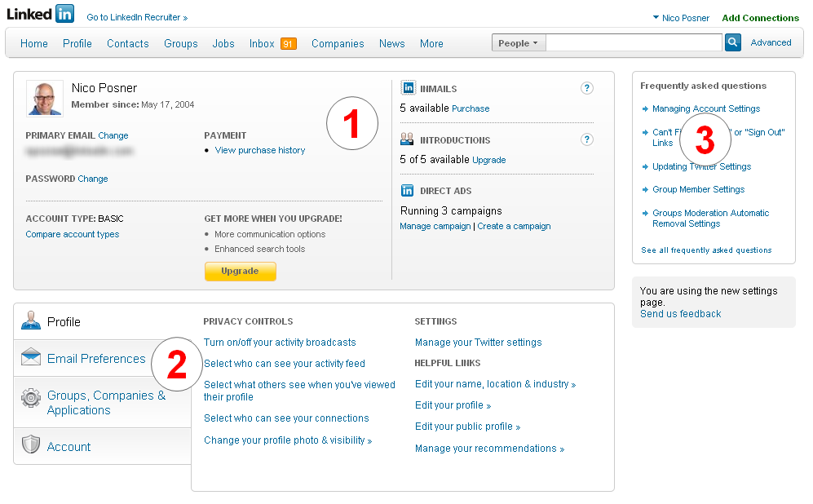Click the inbox 91 unread badge
This screenshot has height=504, width=813.
click(x=289, y=43)
